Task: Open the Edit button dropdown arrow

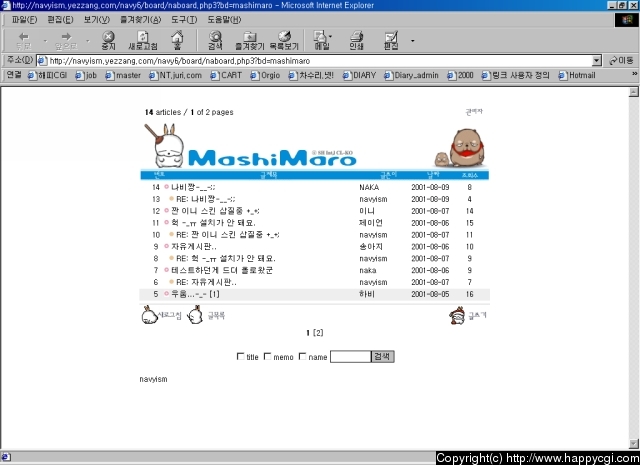Action: (x=413, y=40)
